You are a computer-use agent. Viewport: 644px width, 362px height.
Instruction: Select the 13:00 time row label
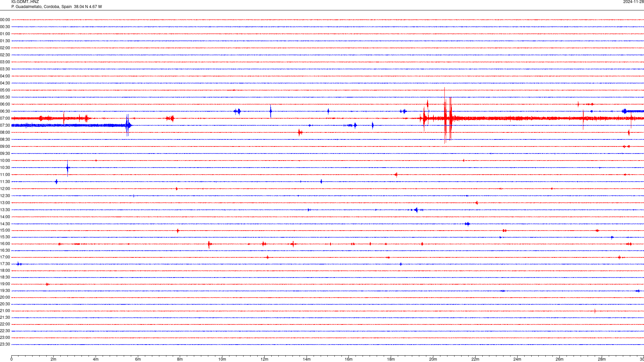click(x=5, y=203)
